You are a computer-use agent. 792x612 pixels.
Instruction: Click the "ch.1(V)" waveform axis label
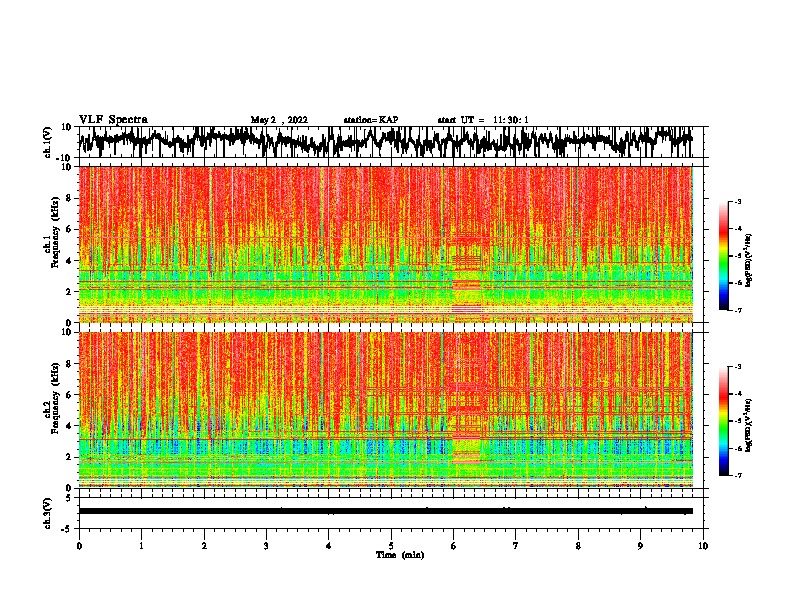[48, 142]
